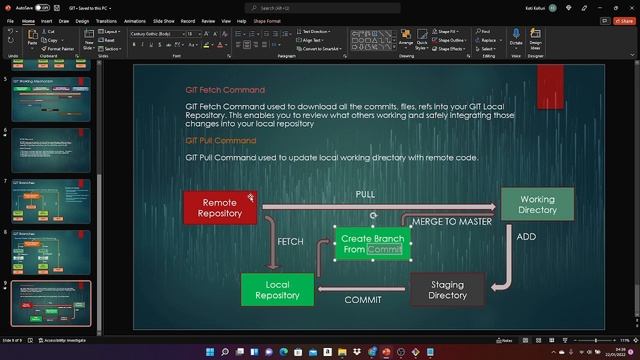Click the Replace button
This screenshot has height=360, width=640.
(486, 40)
